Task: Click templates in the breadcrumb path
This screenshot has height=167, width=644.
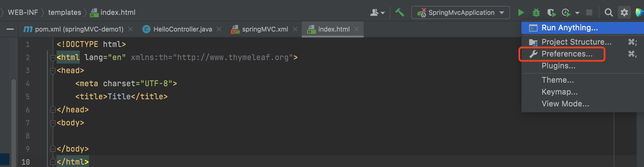Action: click(x=65, y=12)
